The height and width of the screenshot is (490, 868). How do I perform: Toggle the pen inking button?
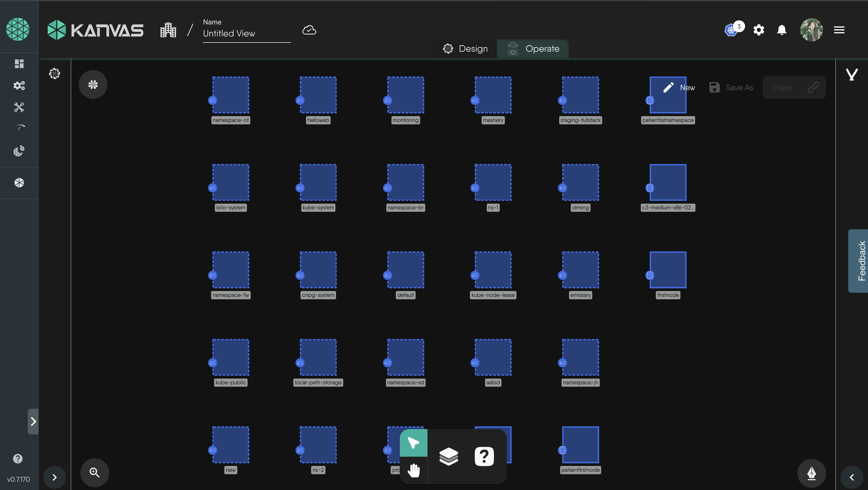(x=811, y=473)
